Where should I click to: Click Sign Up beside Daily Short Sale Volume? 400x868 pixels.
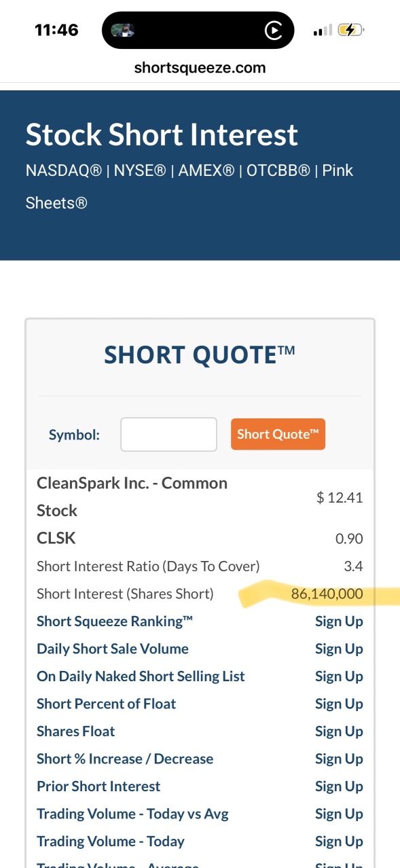pyautogui.click(x=339, y=649)
